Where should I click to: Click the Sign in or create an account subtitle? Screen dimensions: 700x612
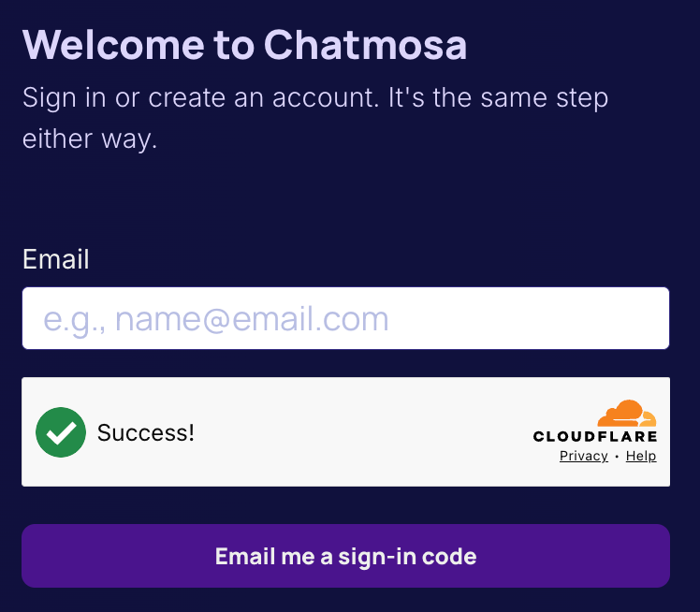click(315, 118)
